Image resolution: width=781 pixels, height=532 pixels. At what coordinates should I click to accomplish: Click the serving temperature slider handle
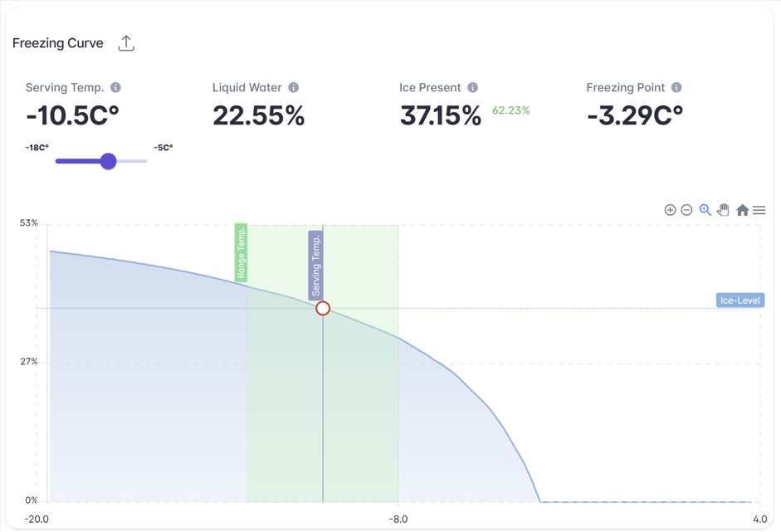108,161
